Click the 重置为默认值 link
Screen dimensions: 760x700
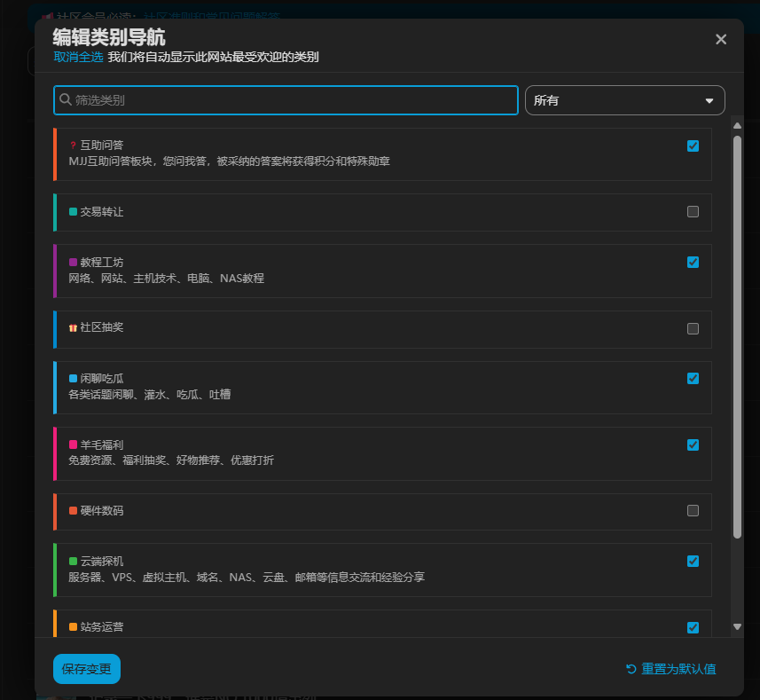pos(678,669)
